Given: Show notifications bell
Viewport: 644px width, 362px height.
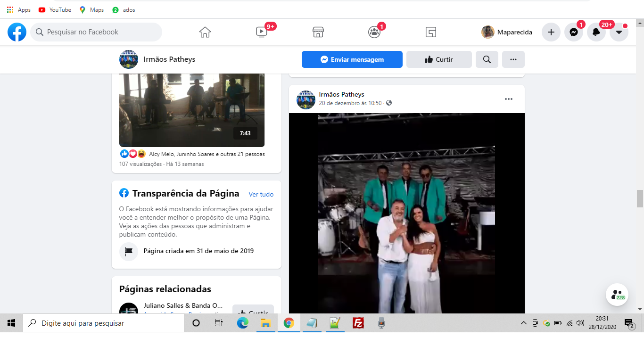Looking at the screenshot, I should [596, 32].
